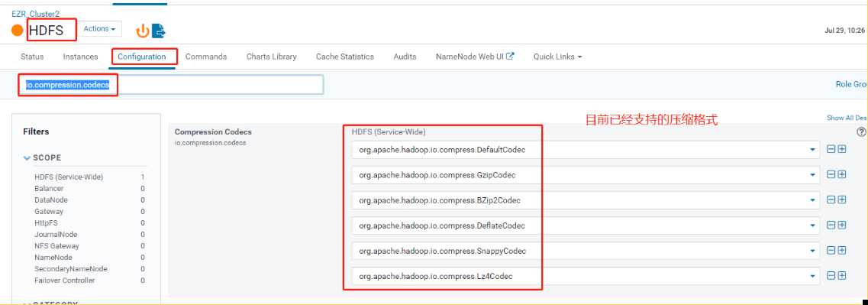This screenshot has width=868, height=305.
Task: Filter by HttpFS scope
Action: pos(46,223)
